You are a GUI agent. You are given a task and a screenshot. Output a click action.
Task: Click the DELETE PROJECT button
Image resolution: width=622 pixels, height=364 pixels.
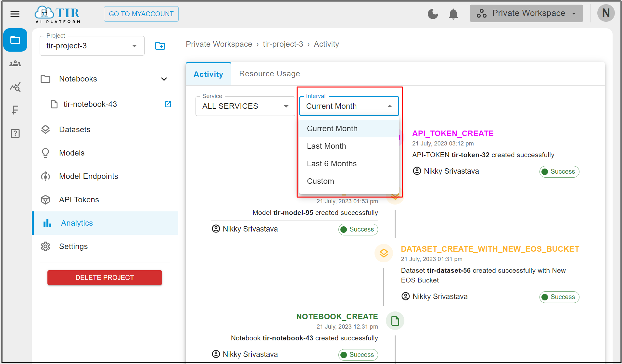pyautogui.click(x=105, y=278)
